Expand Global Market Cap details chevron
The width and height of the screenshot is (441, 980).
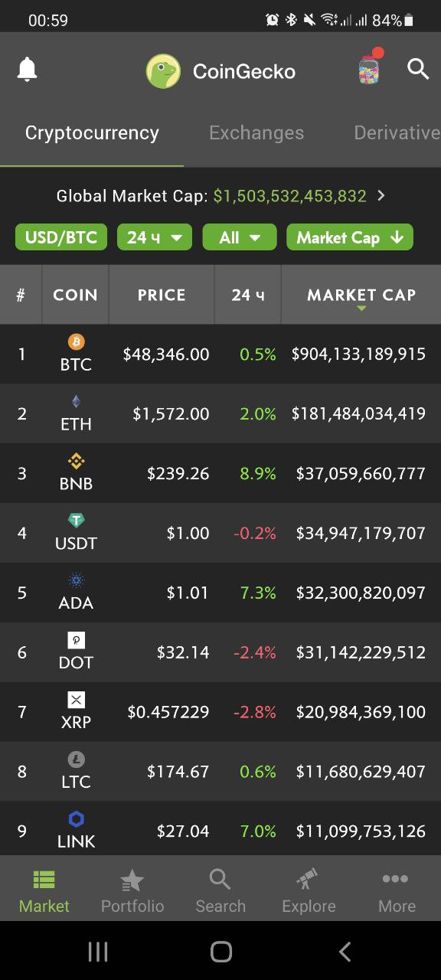click(x=381, y=196)
